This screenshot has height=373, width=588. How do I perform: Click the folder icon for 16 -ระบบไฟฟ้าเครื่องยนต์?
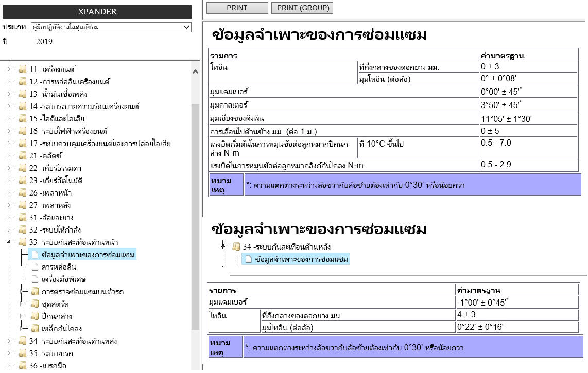point(23,131)
